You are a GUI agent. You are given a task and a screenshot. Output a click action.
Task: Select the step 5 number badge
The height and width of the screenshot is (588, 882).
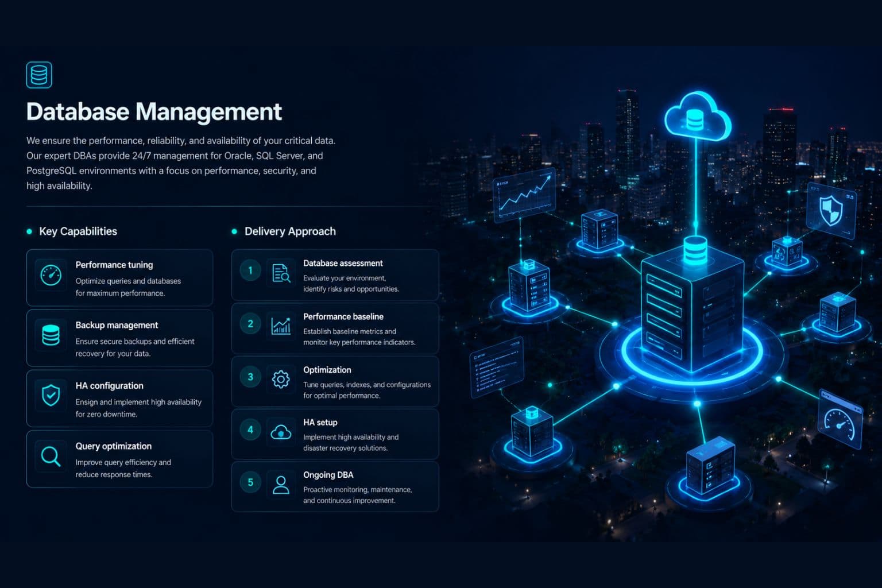250,482
